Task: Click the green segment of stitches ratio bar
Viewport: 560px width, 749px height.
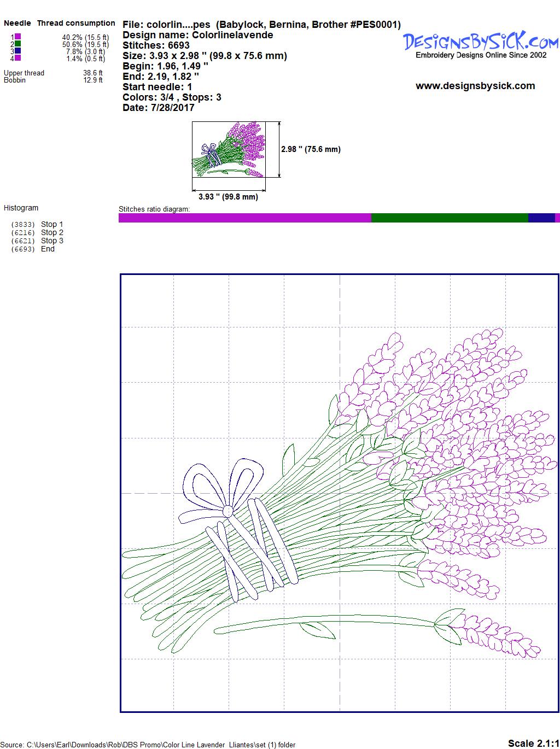Action: [449, 218]
